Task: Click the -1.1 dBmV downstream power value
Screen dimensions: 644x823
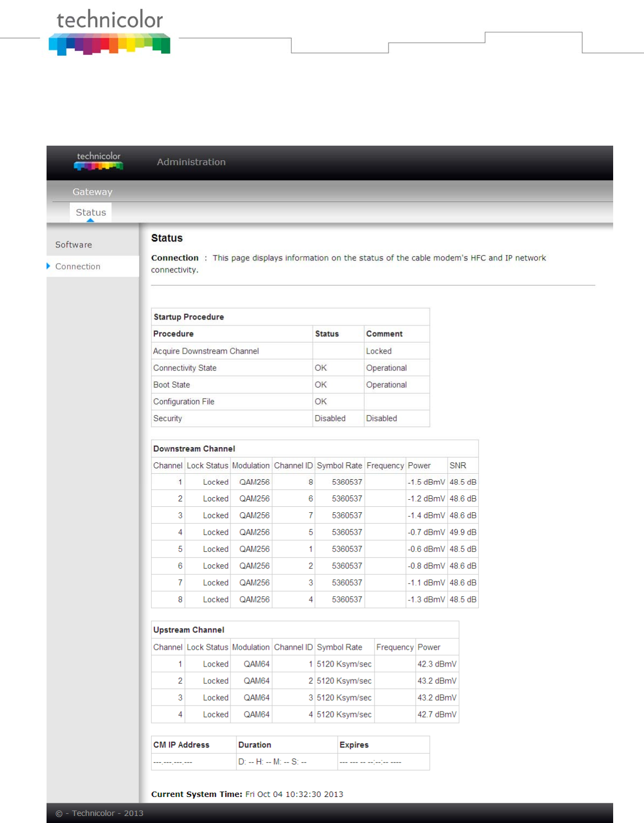Action: tap(426, 583)
